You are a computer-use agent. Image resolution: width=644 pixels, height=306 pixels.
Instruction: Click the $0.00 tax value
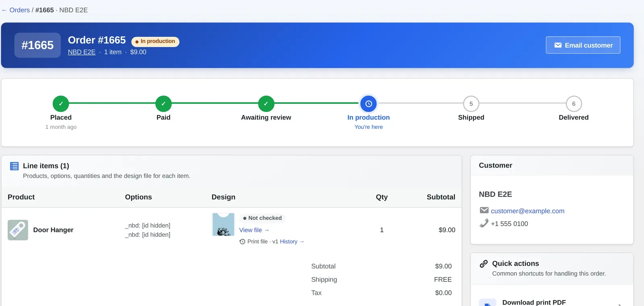pyautogui.click(x=443, y=293)
